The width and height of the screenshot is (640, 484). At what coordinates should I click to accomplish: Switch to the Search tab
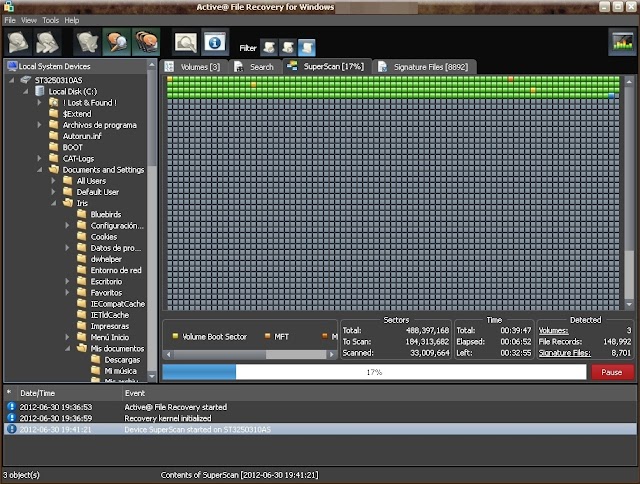coord(254,67)
